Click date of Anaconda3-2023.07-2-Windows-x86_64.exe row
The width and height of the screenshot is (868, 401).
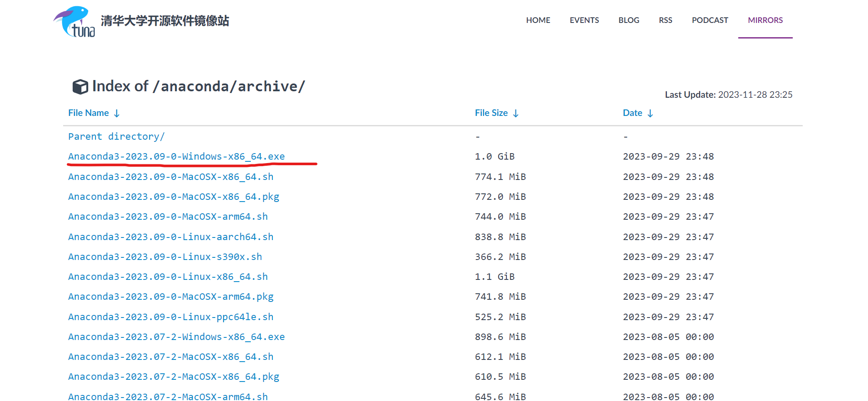click(x=668, y=337)
